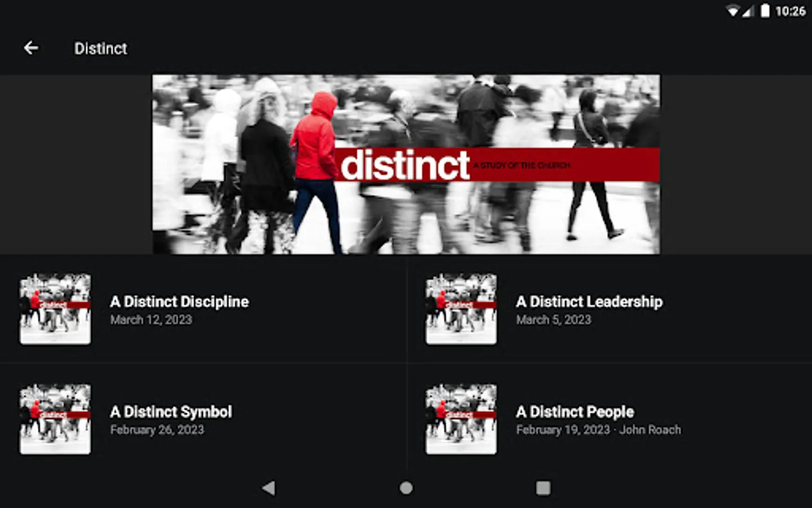The width and height of the screenshot is (812, 508).
Task: Tap the 10:26 clock
Action: click(x=790, y=11)
